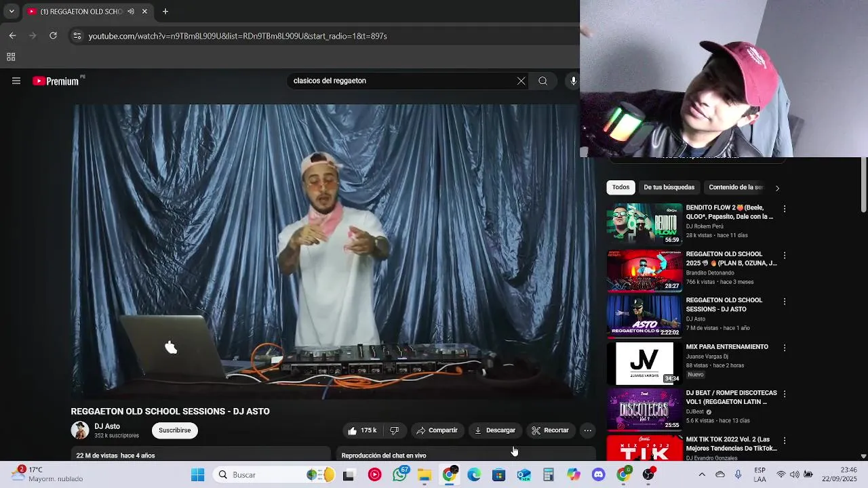Clip the video with Recortar

tap(550, 430)
